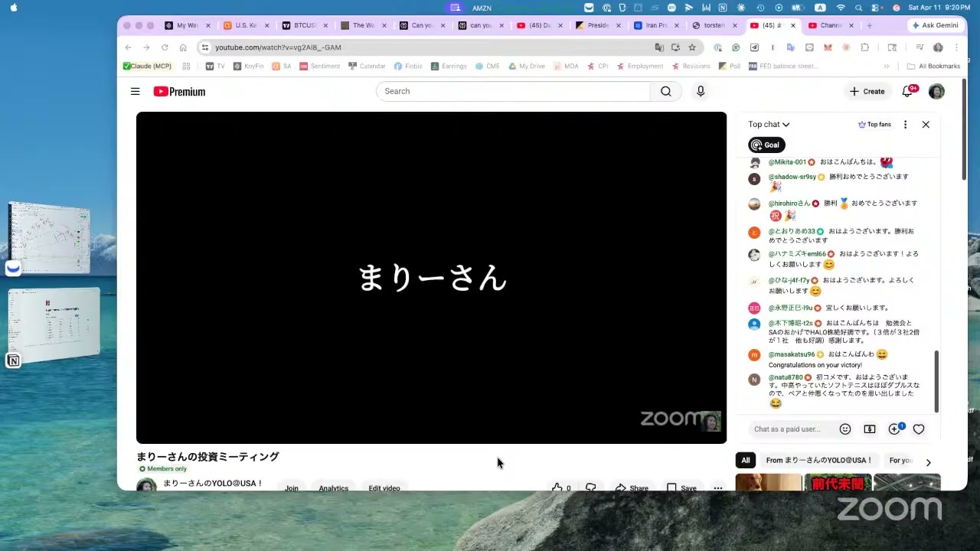This screenshot has height=551, width=980.
Task: Reload the page in Chrome
Action: [164, 47]
